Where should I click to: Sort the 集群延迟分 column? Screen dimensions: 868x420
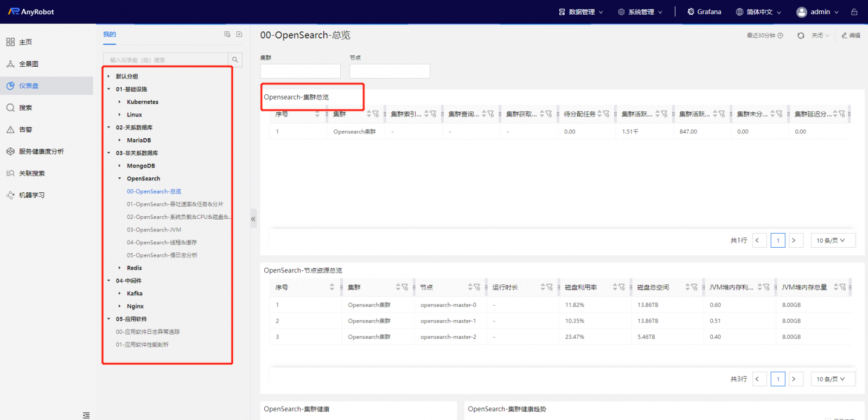835,114
